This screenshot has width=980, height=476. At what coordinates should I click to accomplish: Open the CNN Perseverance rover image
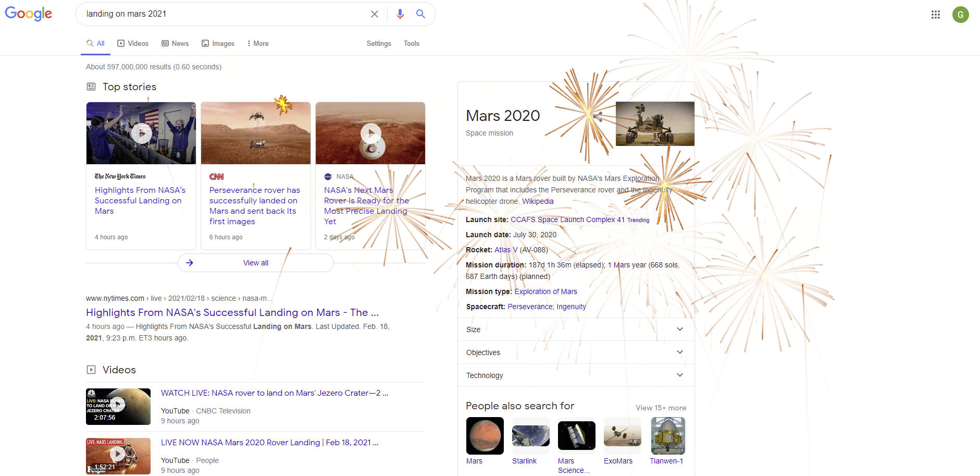click(x=256, y=133)
